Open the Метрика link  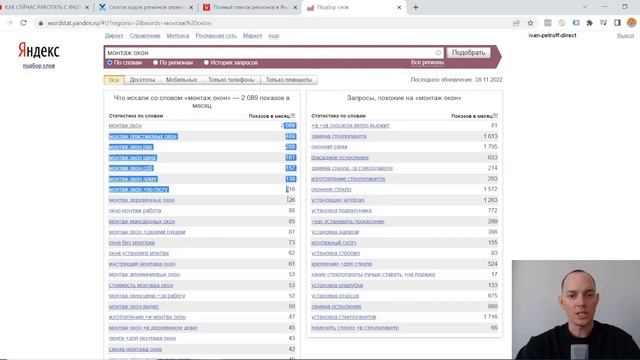tap(178, 36)
